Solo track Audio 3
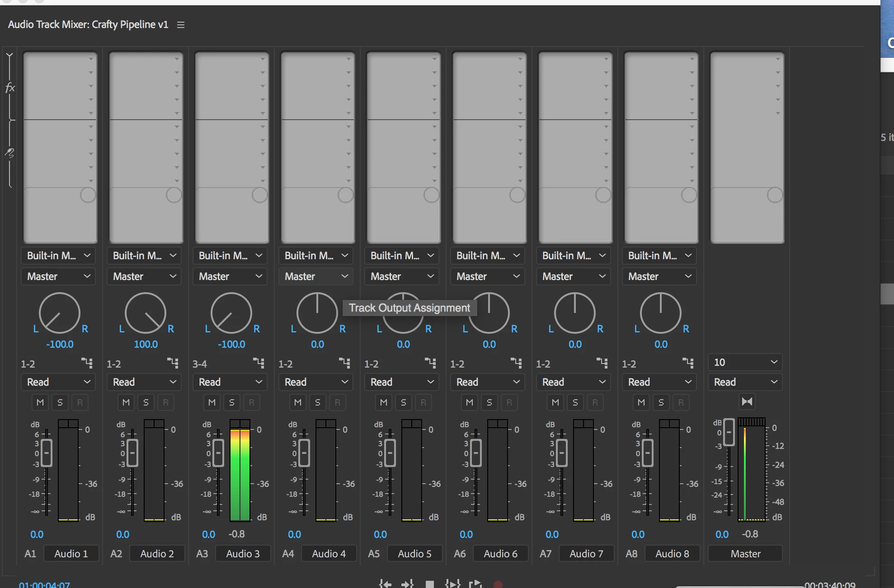 point(232,402)
